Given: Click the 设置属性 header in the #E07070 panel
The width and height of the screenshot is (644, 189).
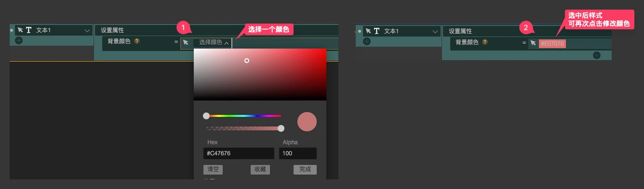Looking at the screenshot, I should 460,31.
